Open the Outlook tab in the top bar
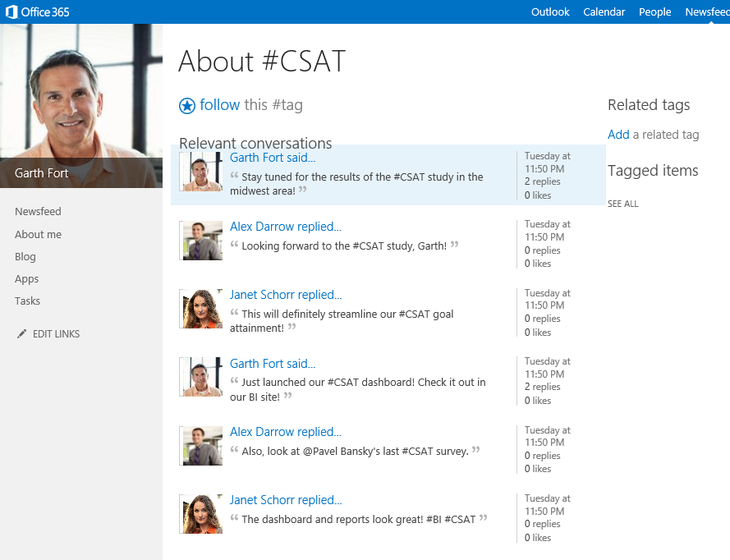This screenshot has width=730, height=560. pyautogui.click(x=550, y=11)
